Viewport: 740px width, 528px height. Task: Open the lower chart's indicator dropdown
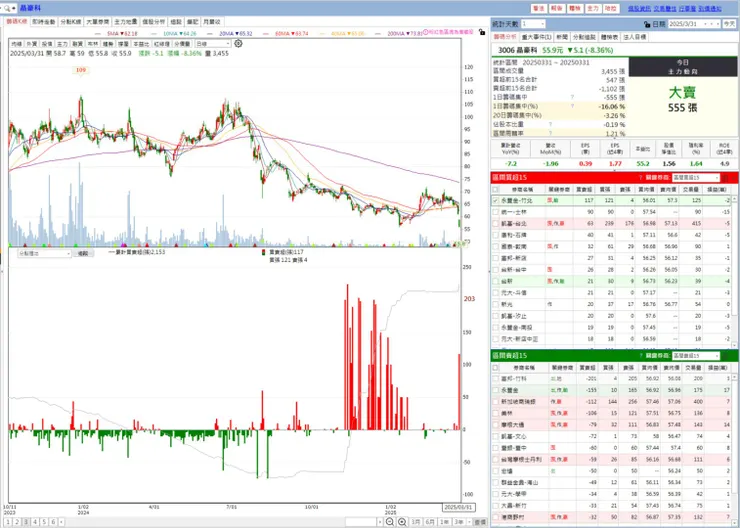coord(44,253)
